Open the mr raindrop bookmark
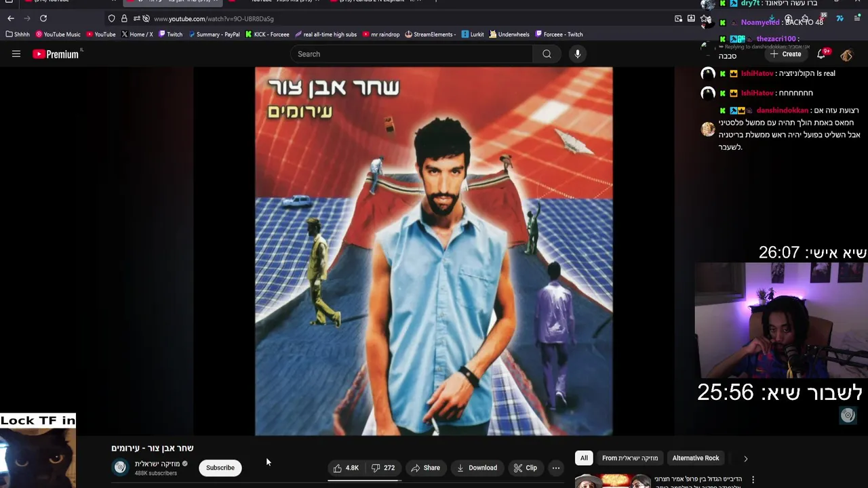 pos(381,35)
